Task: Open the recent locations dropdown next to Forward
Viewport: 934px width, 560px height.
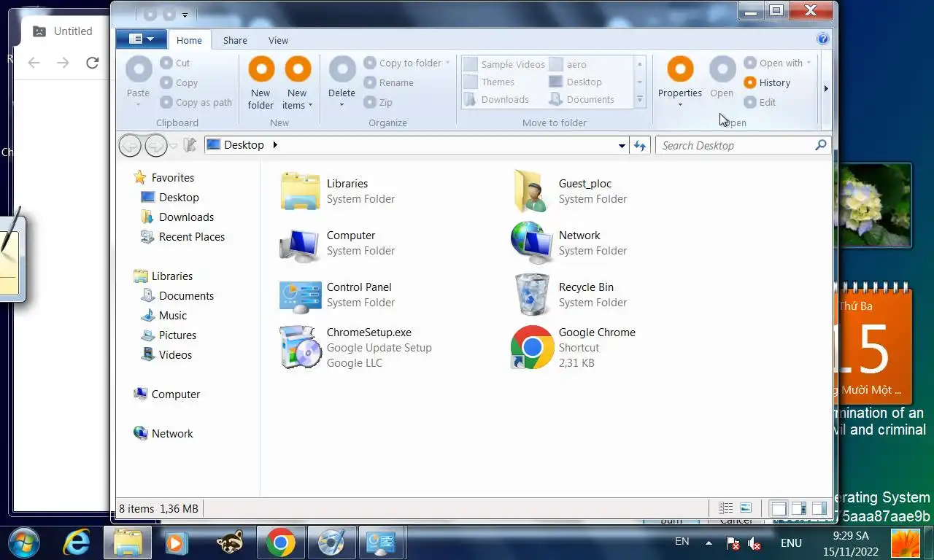Action: coord(173,146)
